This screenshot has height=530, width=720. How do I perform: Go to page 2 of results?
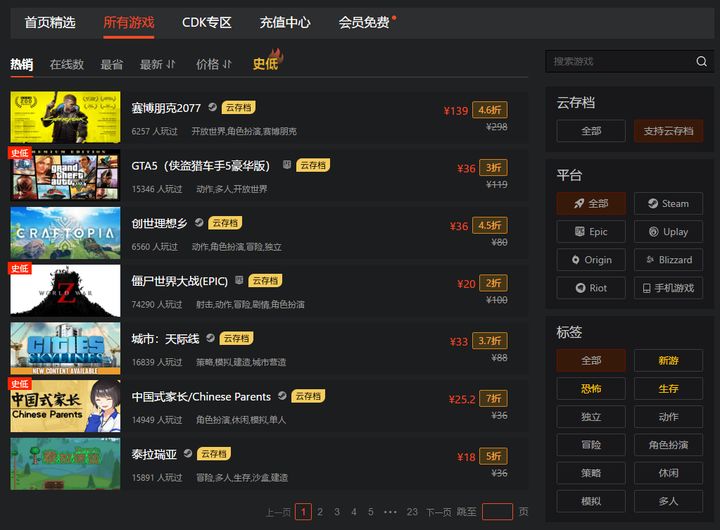click(320, 512)
